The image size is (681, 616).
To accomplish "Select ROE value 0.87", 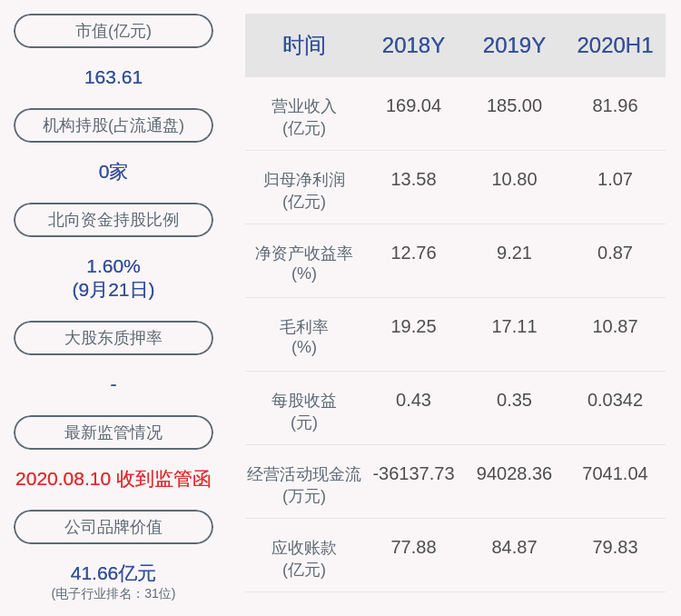I will coord(615,253).
